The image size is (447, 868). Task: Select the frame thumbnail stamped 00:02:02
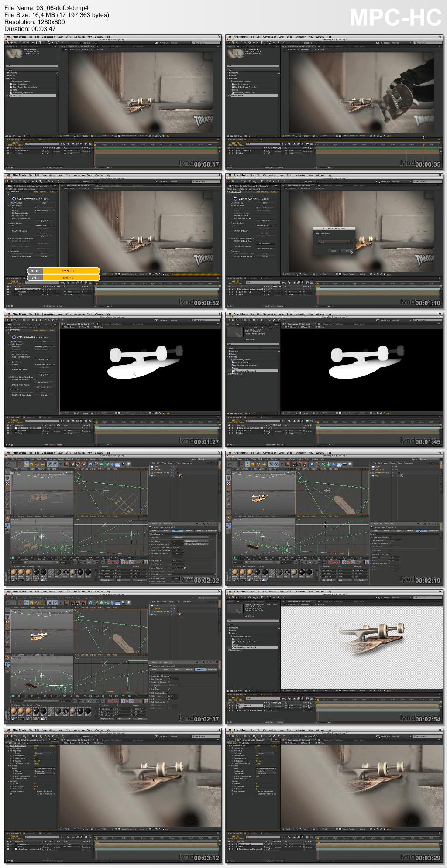[x=113, y=518]
